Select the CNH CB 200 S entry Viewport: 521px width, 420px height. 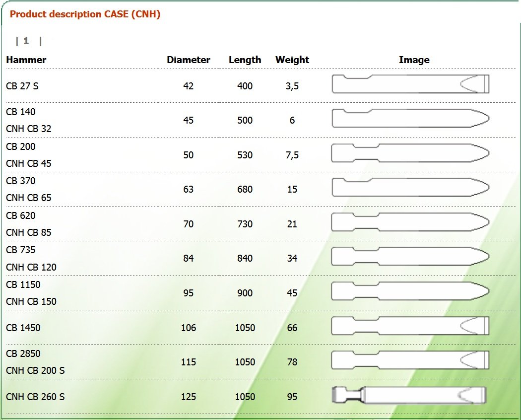click(x=35, y=370)
